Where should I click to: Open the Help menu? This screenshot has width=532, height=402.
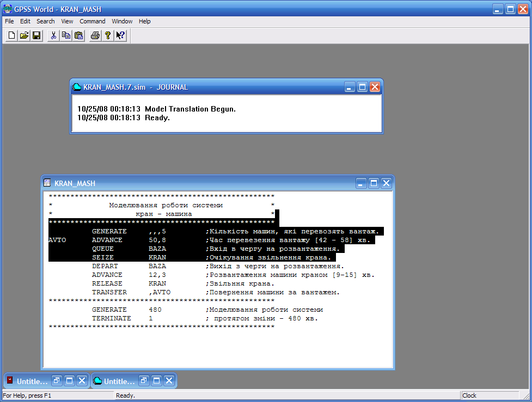click(x=144, y=21)
